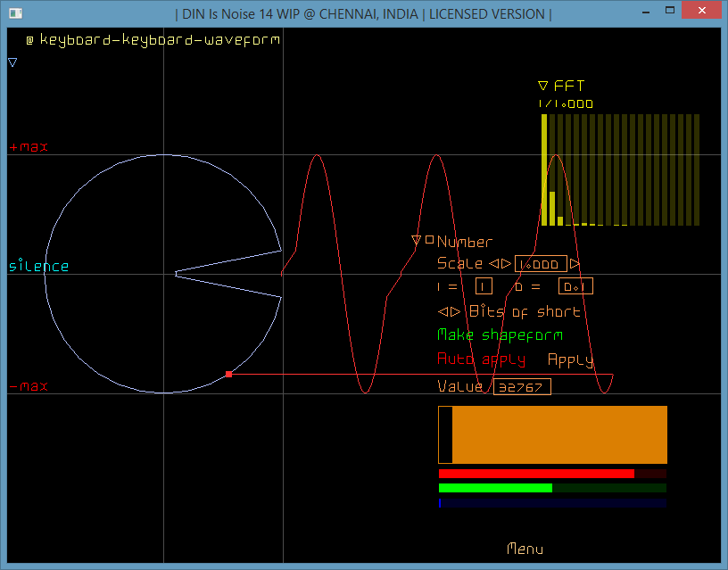Minimize the DIN Is Noise window
Viewport: 728px width, 570px height.
(645, 12)
